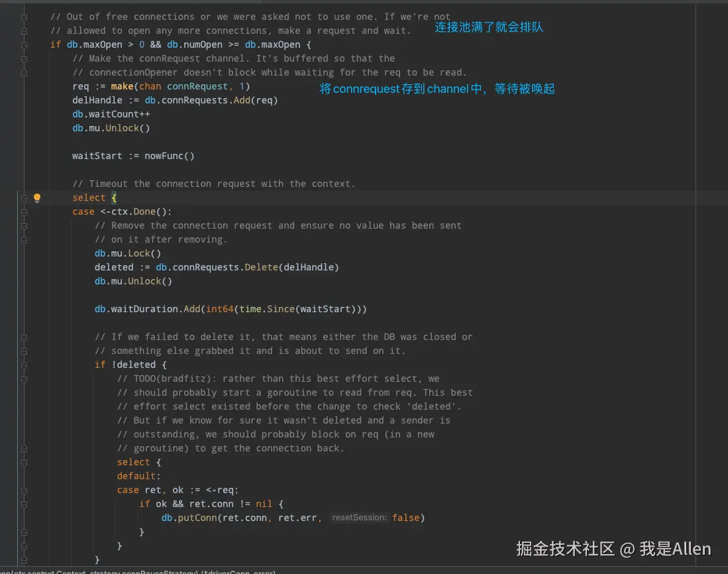Collapse the 'case <-ctx.Done():' branch

tap(24, 212)
